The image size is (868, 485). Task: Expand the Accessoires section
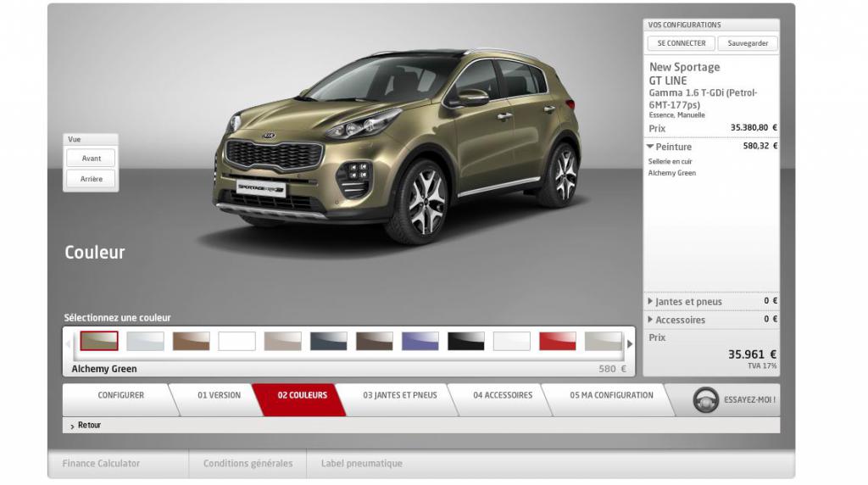tap(650, 320)
